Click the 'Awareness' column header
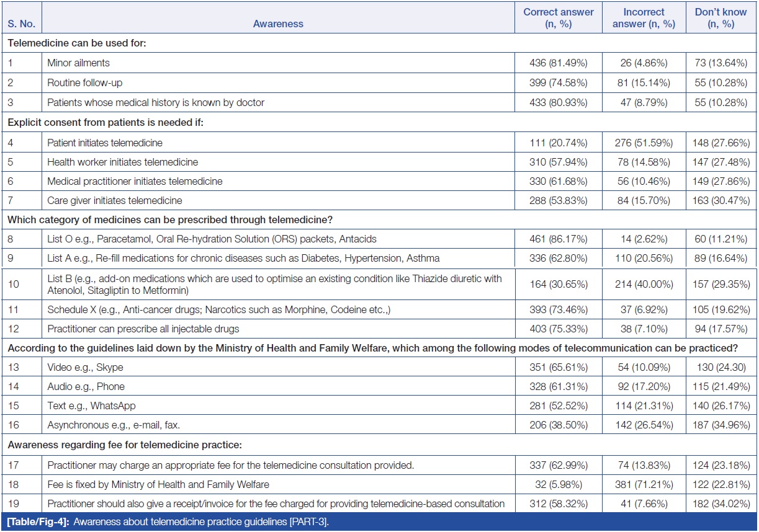Viewport: 759px width, 532px height. [278, 24]
